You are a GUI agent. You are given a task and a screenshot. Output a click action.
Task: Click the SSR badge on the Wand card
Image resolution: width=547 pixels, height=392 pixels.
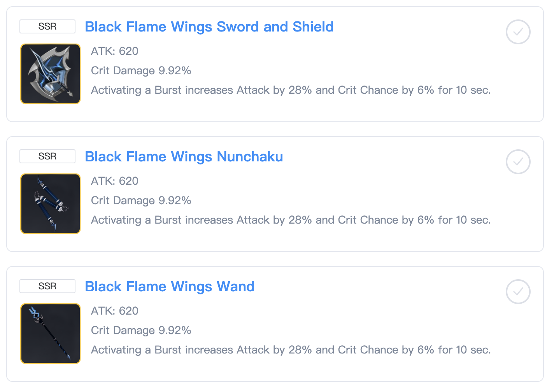(47, 286)
